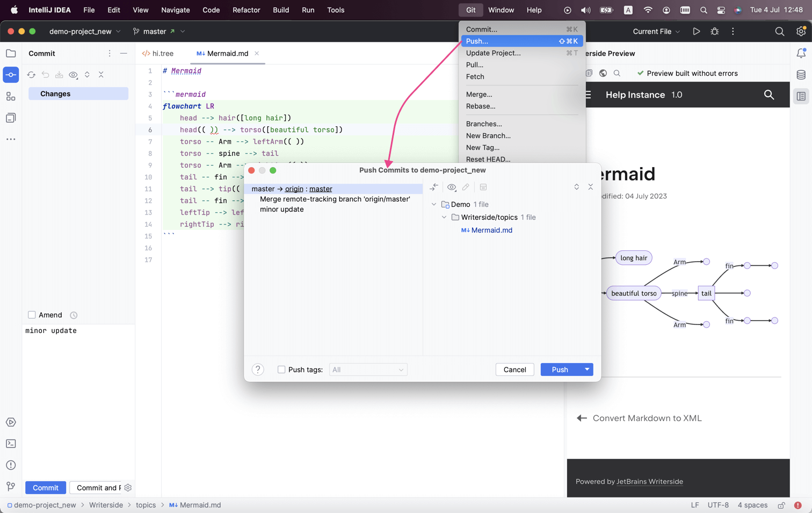
Task: Toggle the Commit panel view options eye
Action: (74, 75)
